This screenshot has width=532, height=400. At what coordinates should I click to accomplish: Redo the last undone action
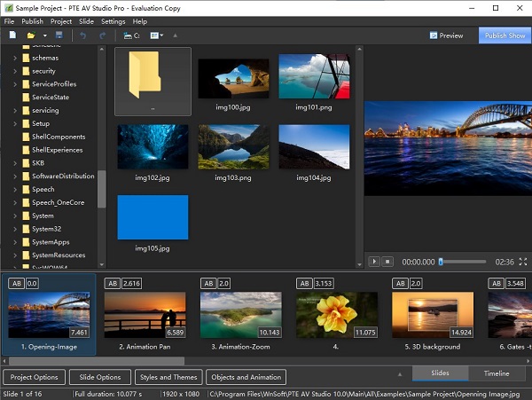pos(103,35)
